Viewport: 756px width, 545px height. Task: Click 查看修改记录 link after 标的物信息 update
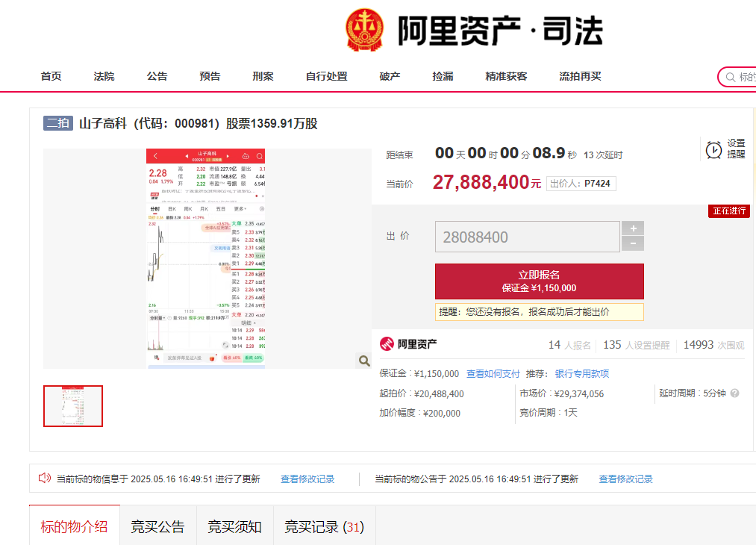(x=307, y=479)
